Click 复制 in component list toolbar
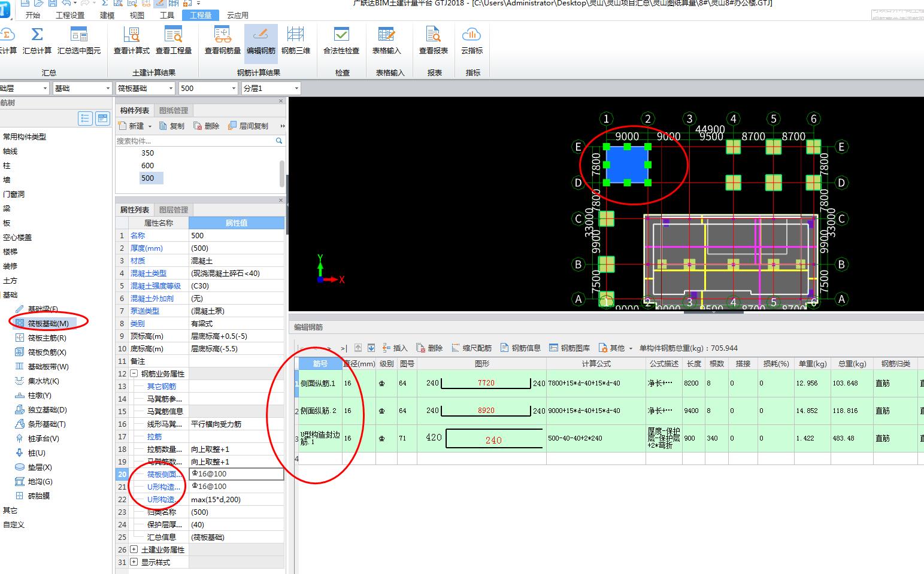 (x=172, y=126)
